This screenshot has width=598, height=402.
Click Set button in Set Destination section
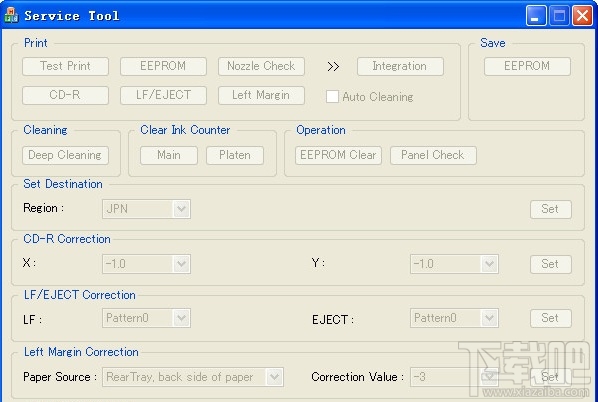[x=551, y=209]
